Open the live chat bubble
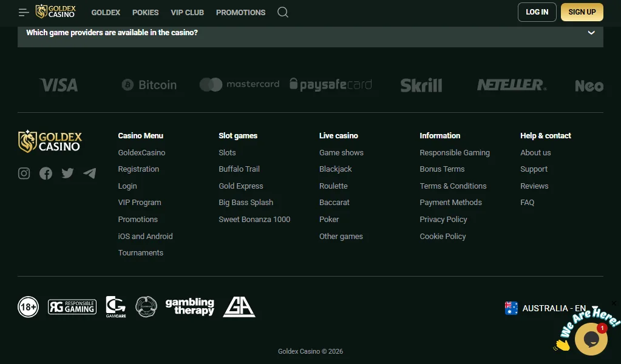Image resolution: width=621 pixels, height=364 pixels. click(591, 339)
